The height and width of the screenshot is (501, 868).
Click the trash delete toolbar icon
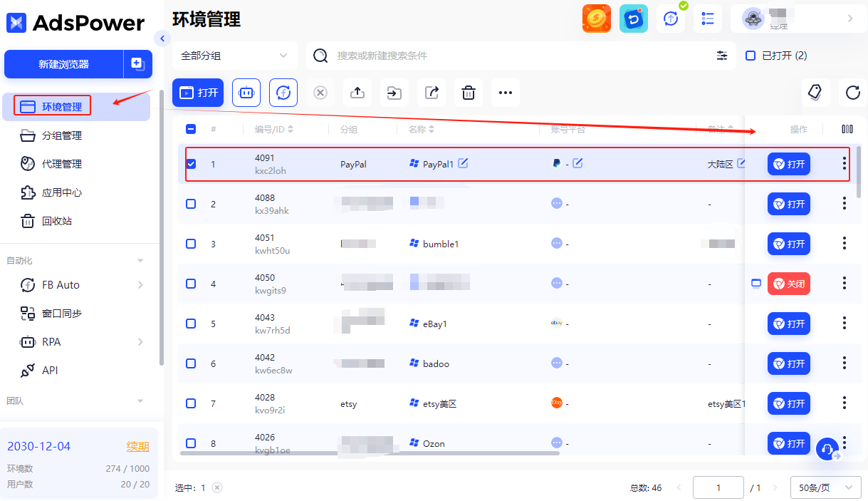(x=469, y=93)
